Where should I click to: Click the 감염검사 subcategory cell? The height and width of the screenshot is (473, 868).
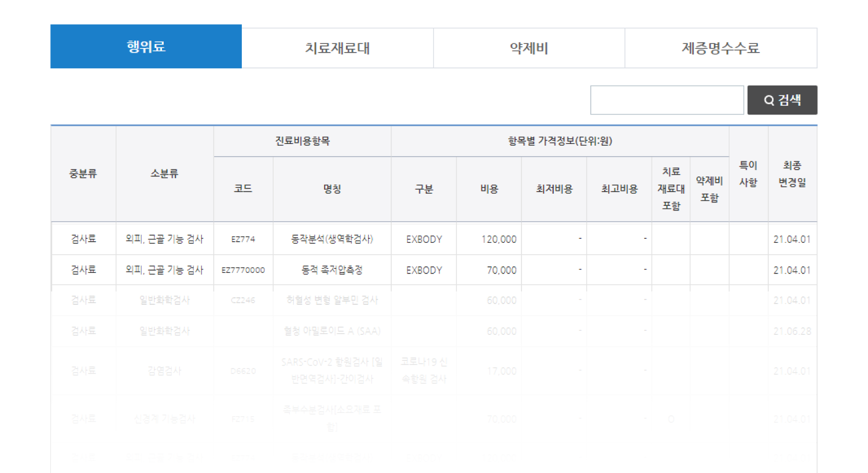[x=164, y=371]
